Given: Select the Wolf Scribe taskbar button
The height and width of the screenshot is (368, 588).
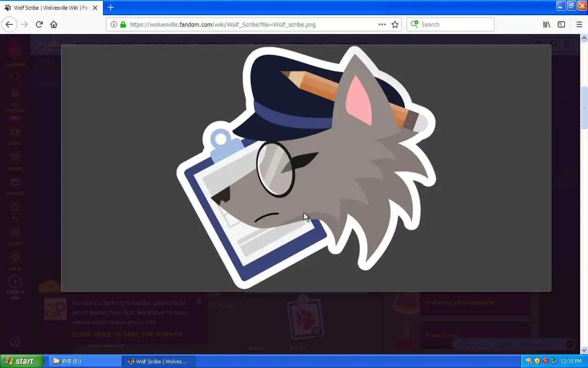Looking at the screenshot, I should point(159,361).
